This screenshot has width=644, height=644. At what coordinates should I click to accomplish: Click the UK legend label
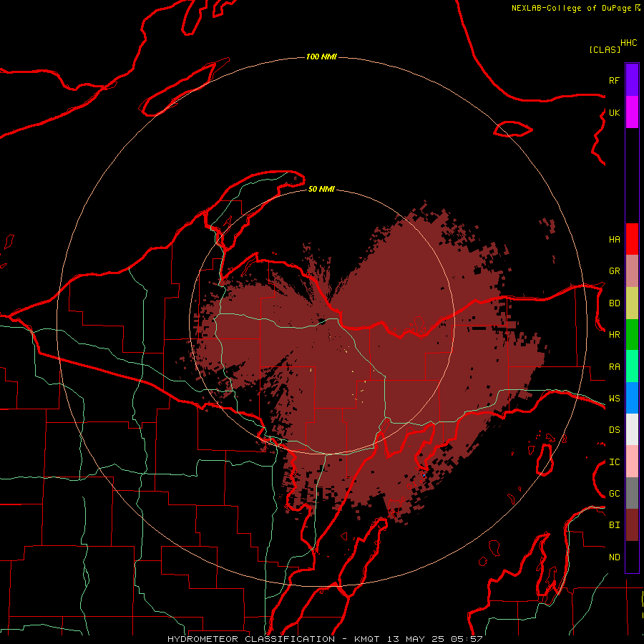point(614,112)
